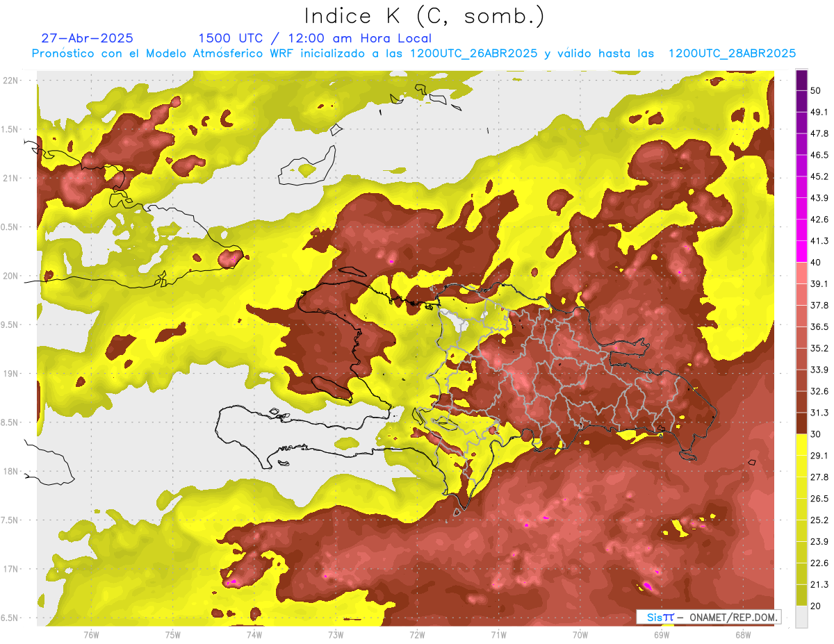Screen dimensions: 834x644
Task: Pick the dark brown colorbar segment between 30 and 31.3
Action: [801, 423]
